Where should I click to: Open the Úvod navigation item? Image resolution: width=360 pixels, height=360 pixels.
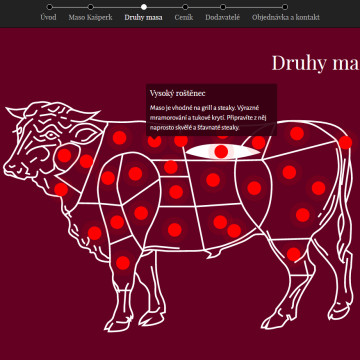pyautogui.click(x=48, y=17)
